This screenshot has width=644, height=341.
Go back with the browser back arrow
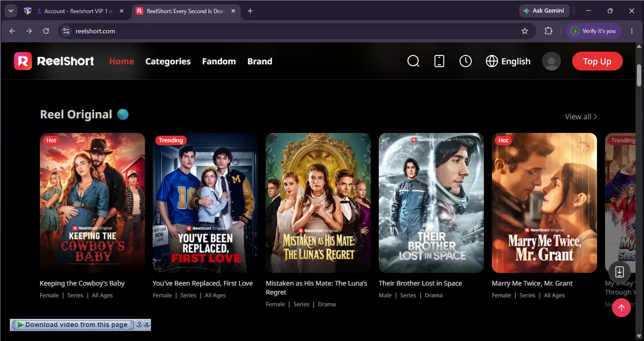[x=12, y=31]
